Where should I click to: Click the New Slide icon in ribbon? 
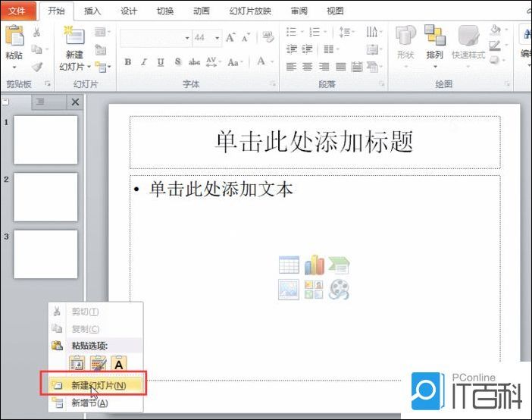coord(74,36)
